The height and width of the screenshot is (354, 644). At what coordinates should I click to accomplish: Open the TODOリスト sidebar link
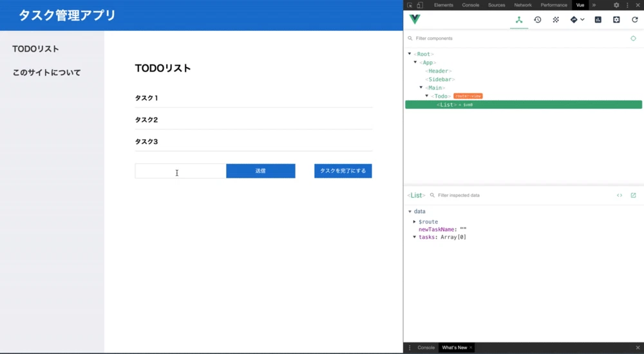pyautogui.click(x=35, y=49)
